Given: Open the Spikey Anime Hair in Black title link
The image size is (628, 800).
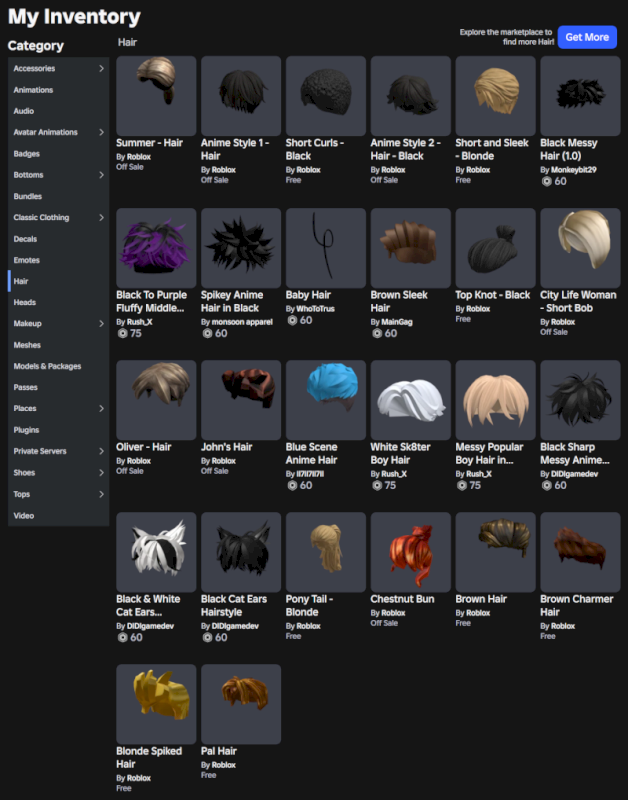Looking at the screenshot, I should pos(232,302).
